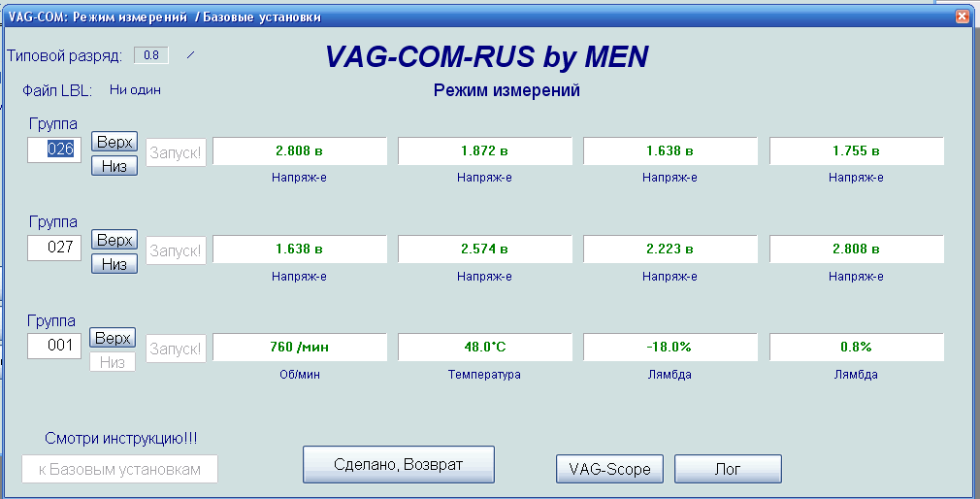Click the Лог button
The image size is (980, 499).
tap(728, 469)
